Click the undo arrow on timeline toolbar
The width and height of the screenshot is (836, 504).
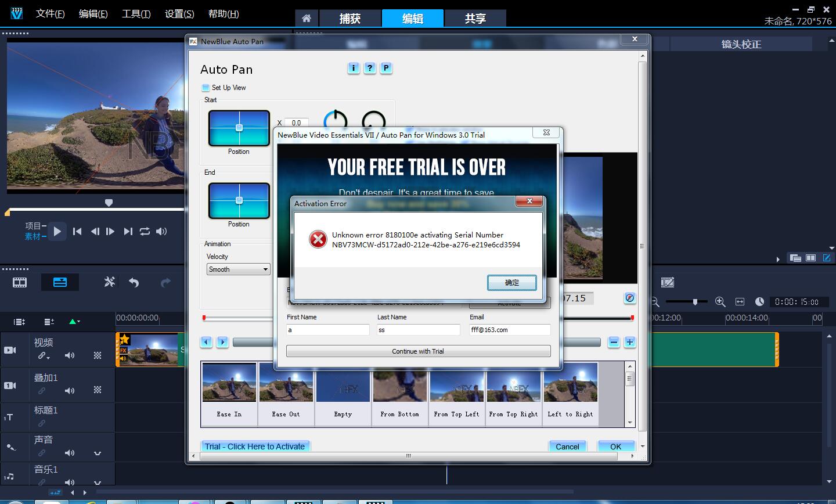[134, 283]
